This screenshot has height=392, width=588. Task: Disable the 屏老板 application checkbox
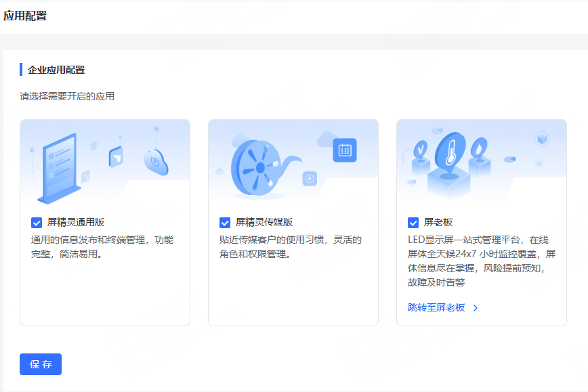pos(413,222)
